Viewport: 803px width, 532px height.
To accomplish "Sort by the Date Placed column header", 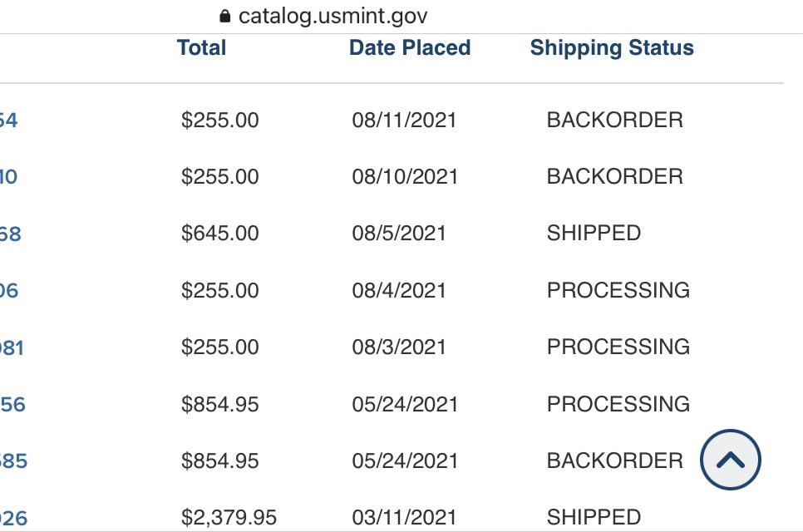I will (x=410, y=48).
